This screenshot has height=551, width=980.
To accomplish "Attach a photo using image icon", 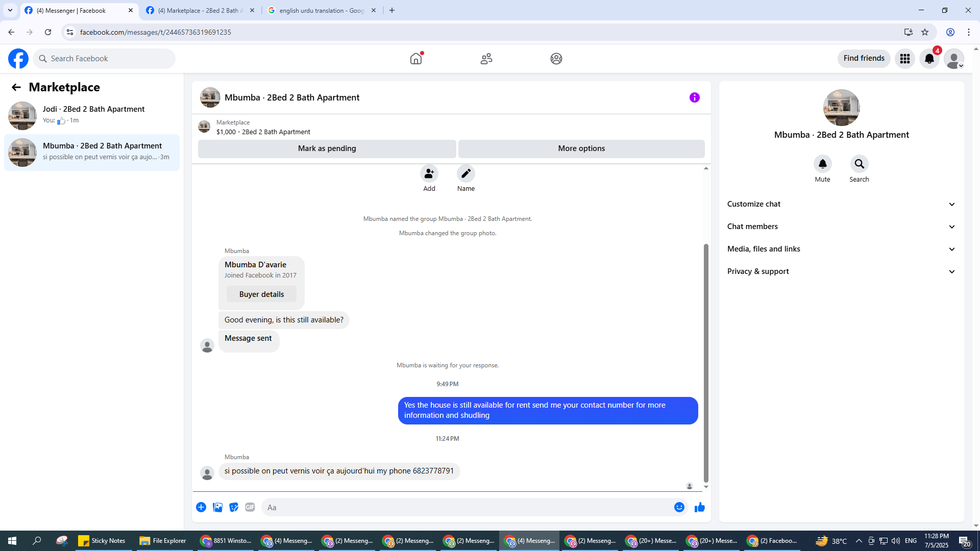I will 217,507.
